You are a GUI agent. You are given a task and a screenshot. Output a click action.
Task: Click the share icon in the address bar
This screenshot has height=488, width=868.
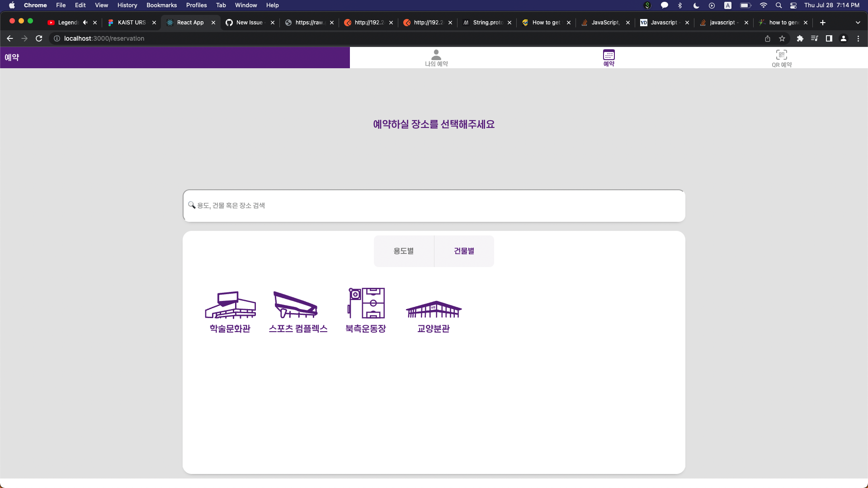(x=768, y=38)
